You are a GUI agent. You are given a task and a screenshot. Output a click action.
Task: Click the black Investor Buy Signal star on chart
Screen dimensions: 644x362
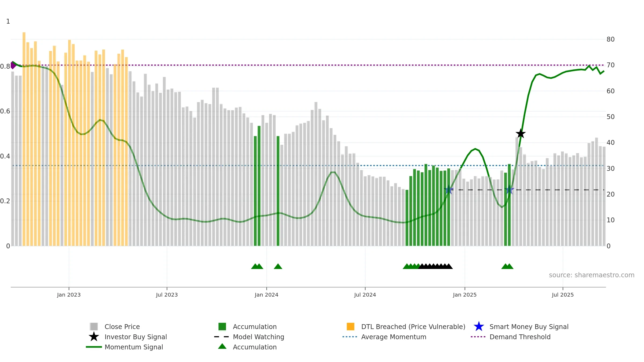point(521,134)
